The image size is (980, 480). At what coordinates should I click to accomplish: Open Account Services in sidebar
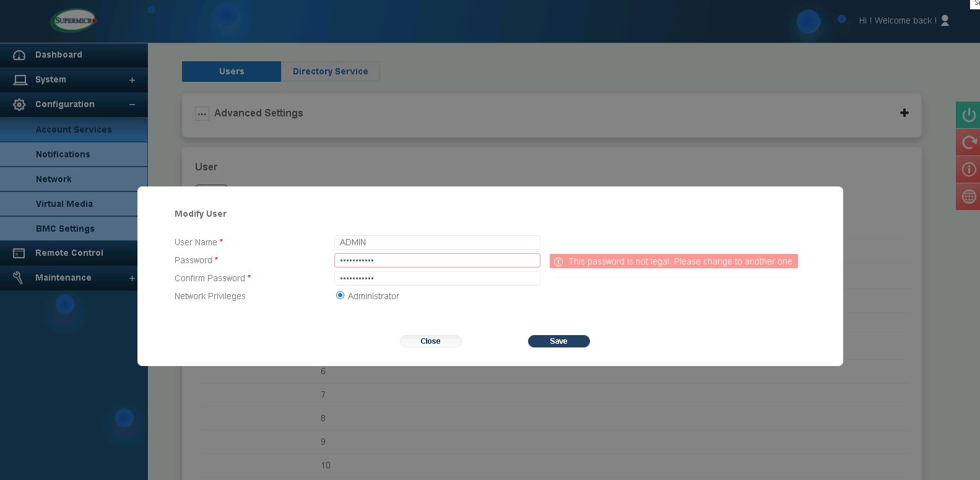74,129
